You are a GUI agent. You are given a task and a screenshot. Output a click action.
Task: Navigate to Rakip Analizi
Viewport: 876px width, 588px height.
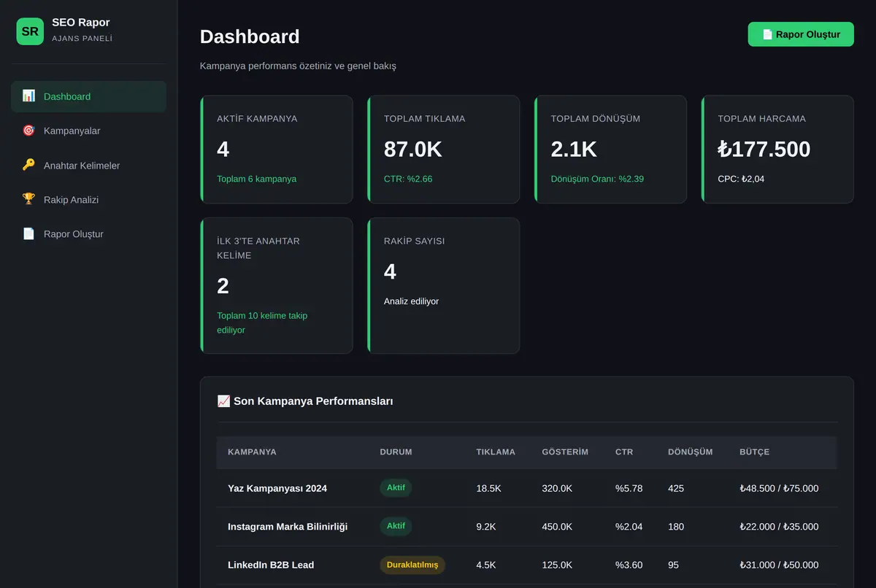point(88,199)
